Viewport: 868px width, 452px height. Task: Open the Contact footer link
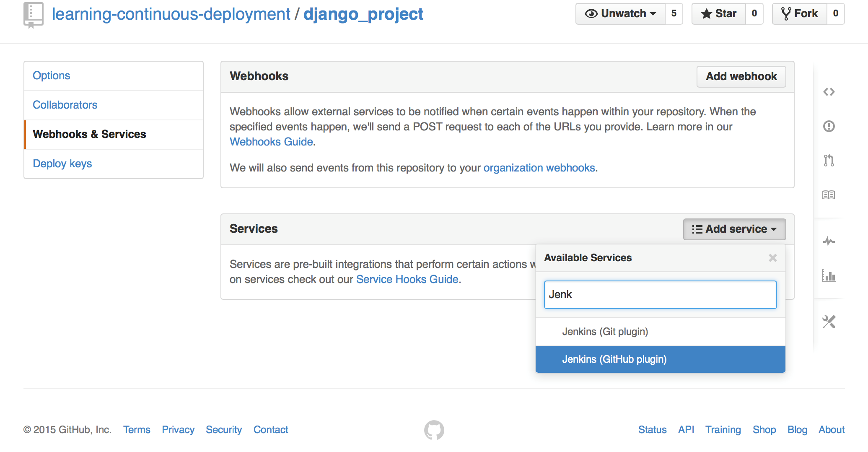pyautogui.click(x=271, y=430)
